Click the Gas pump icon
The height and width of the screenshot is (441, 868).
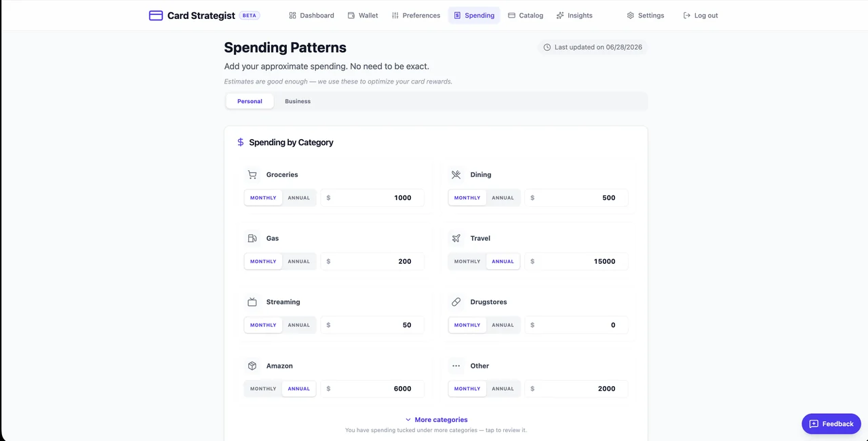point(252,238)
